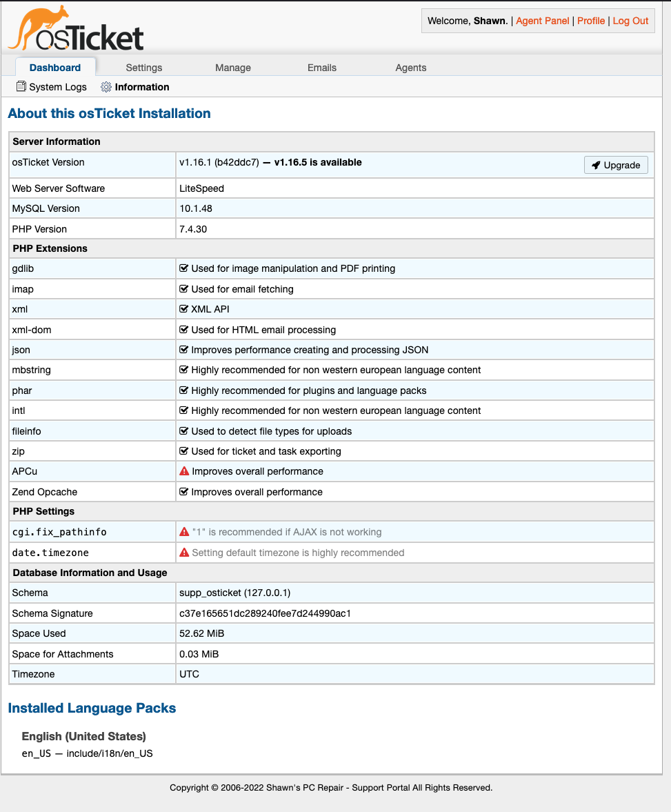Click the checkmark icon in xml-dom row
The image size is (671, 812).
[184, 329]
